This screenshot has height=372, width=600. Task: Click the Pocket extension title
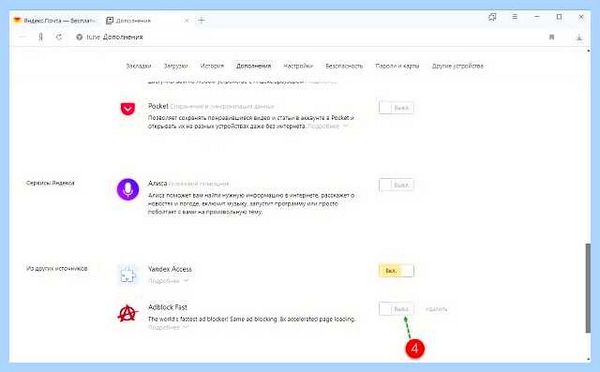pyautogui.click(x=158, y=106)
